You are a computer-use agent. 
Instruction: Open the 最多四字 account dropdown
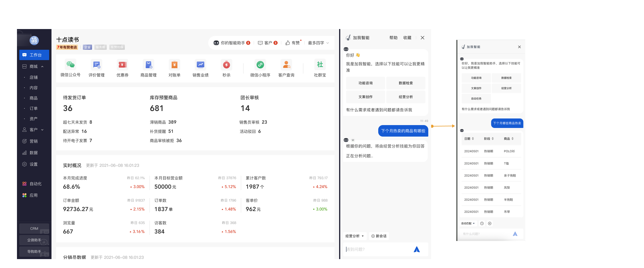click(318, 43)
